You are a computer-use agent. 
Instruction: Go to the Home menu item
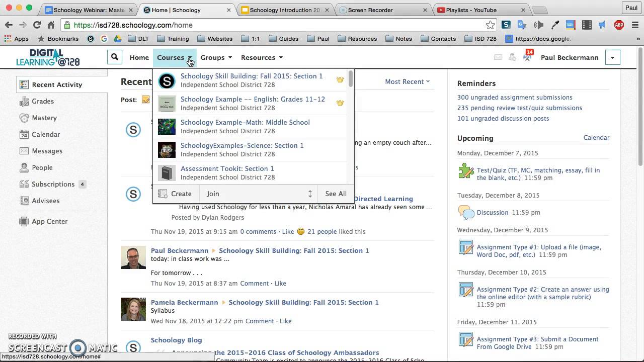[139, 57]
